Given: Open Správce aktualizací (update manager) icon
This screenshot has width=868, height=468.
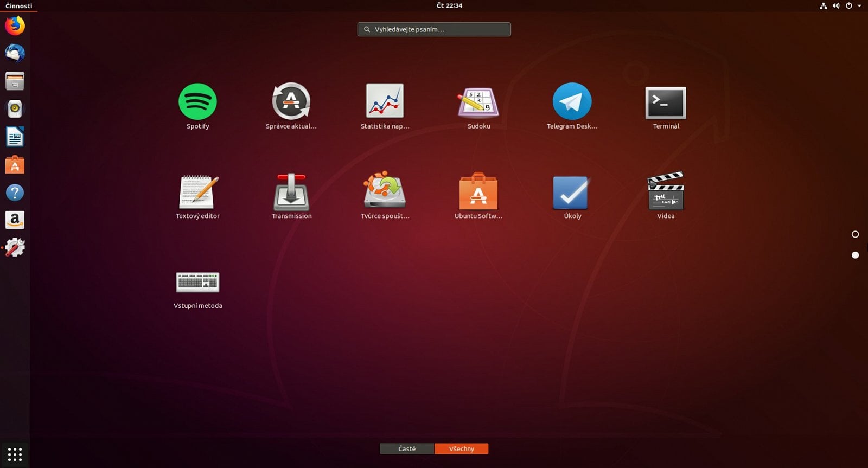Looking at the screenshot, I should [291, 101].
